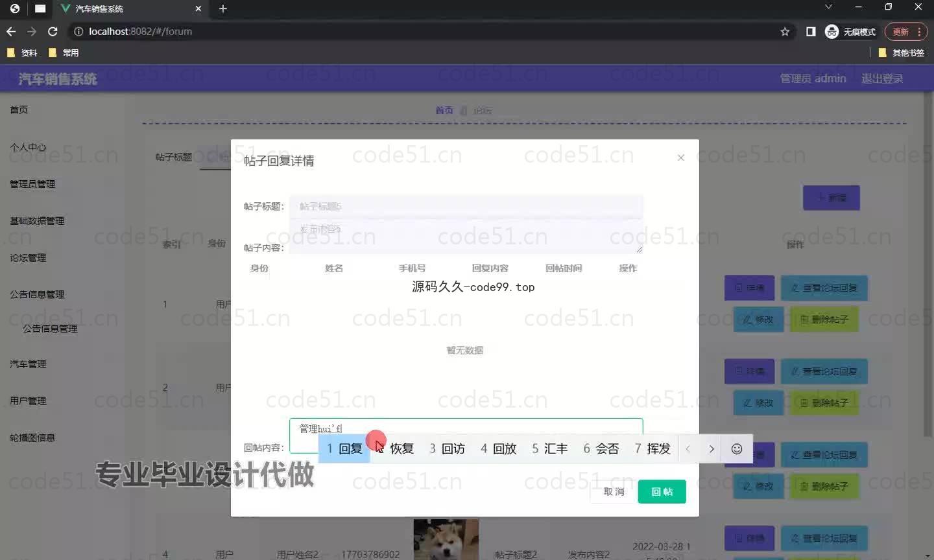Open the browser tab search dropdown
This screenshot has height=560, width=934.
coord(828,6)
